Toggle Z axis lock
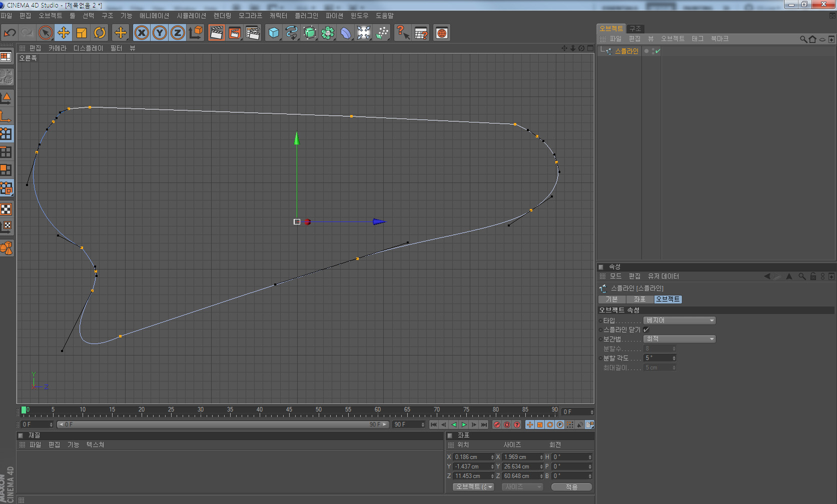Screen dimensions: 837x504 pos(178,33)
